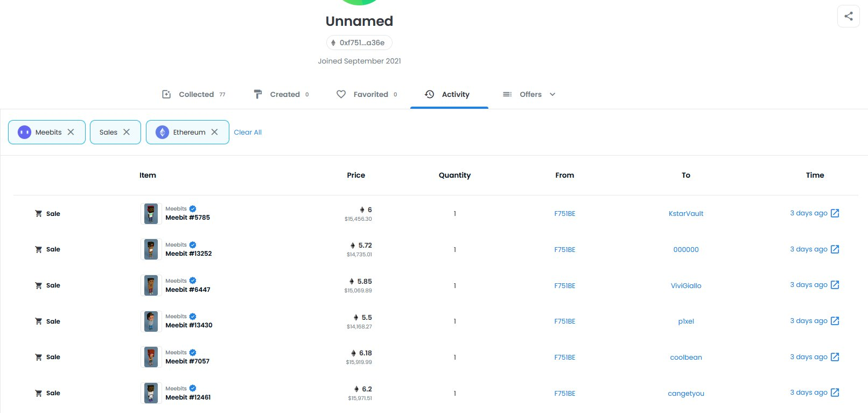
Task: Open Meebit #5785 item link
Action: pyautogui.click(x=187, y=218)
